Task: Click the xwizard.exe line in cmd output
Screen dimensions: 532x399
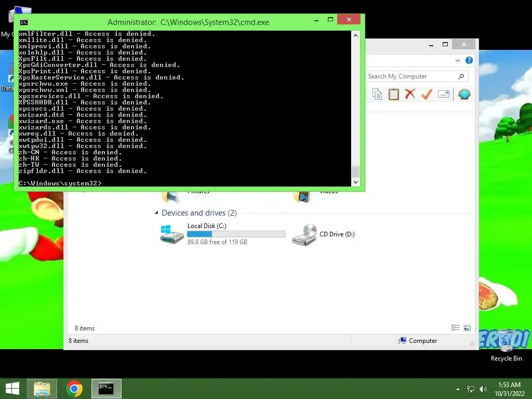Action: (x=83, y=121)
